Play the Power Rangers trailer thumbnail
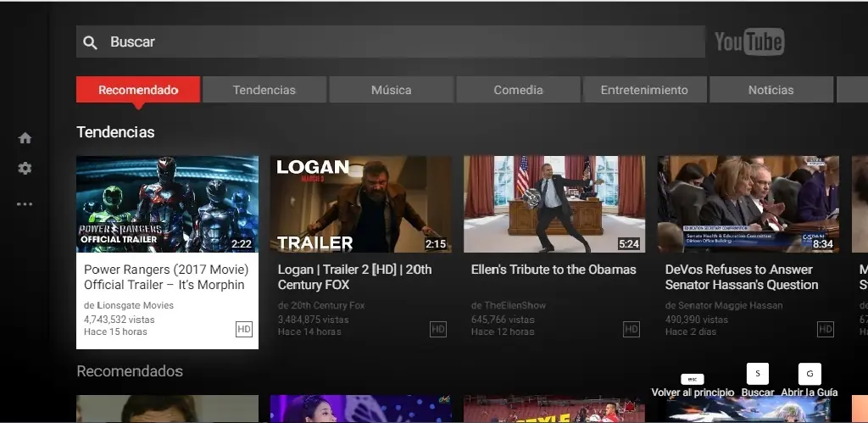The width and height of the screenshot is (868, 423). (167, 204)
